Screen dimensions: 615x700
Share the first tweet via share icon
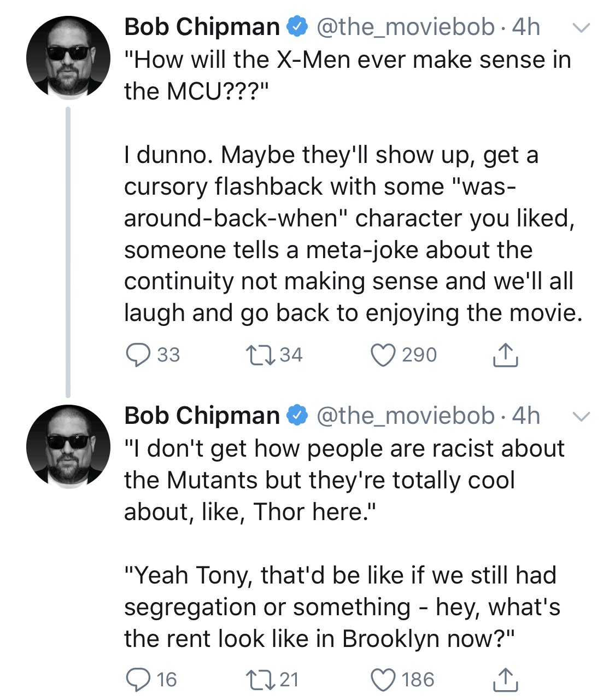click(505, 354)
